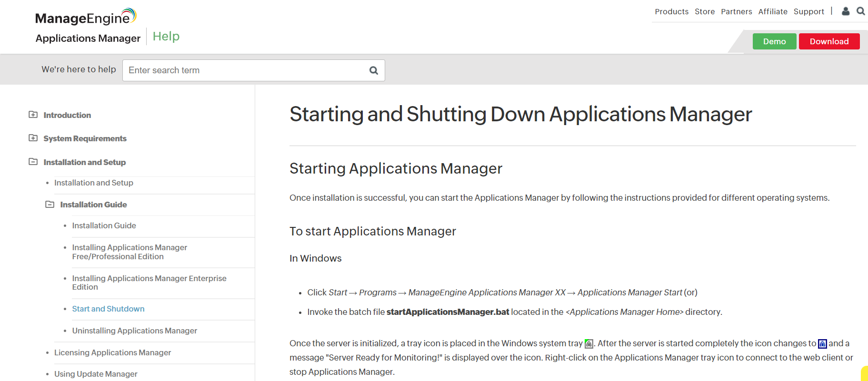Viewport: 868px width, 381px height.
Task: Open the Affiliate menu item
Action: click(x=773, y=11)
